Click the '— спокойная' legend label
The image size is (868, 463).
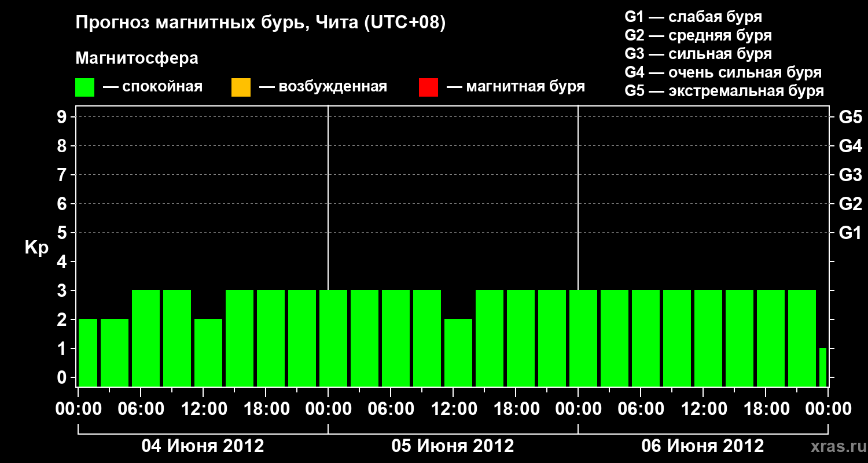(x=153, y=87)
